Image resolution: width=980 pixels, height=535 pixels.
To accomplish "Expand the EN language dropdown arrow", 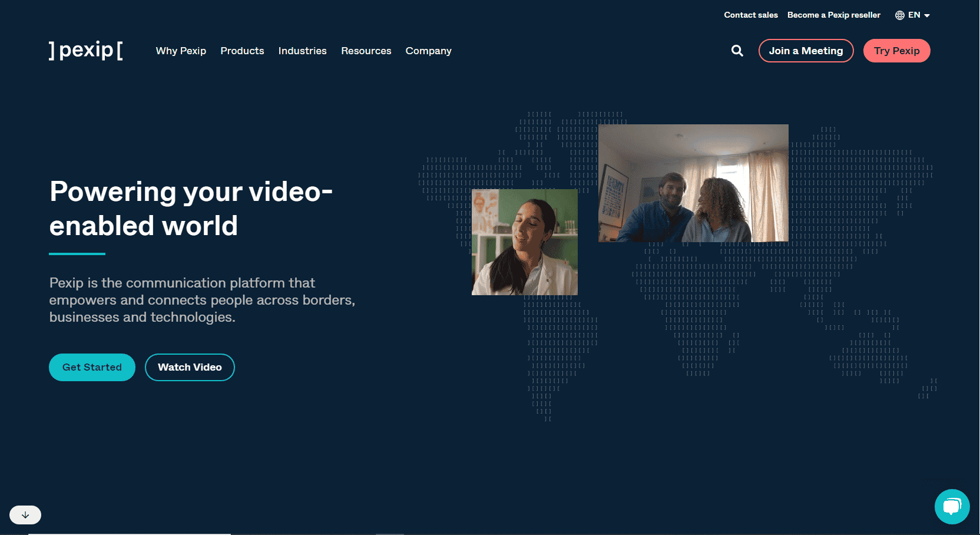I will coord(927,16).
